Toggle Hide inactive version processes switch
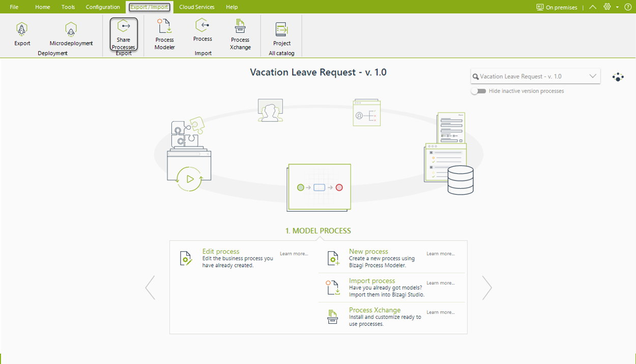This screenshot has height=364, width=636. pyautogui.click(x=478, y=91)
